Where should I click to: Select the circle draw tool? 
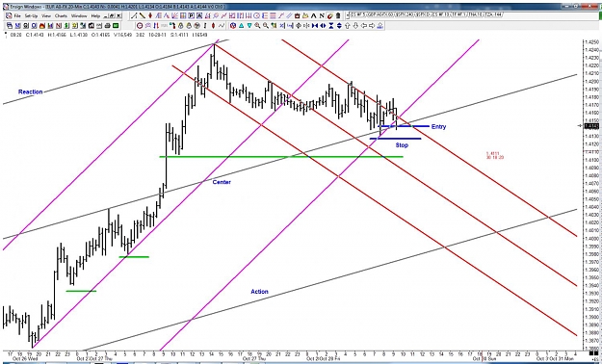257,15
